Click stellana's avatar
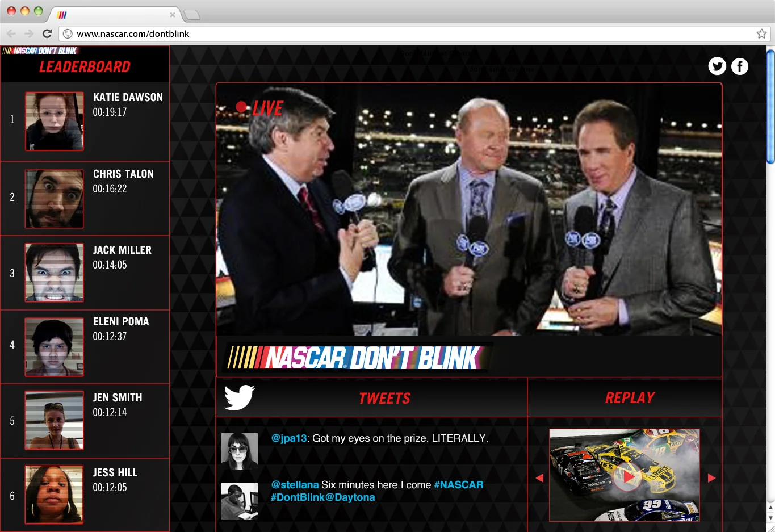This screenshot has height=532, width=775. (x=240, y=501)
